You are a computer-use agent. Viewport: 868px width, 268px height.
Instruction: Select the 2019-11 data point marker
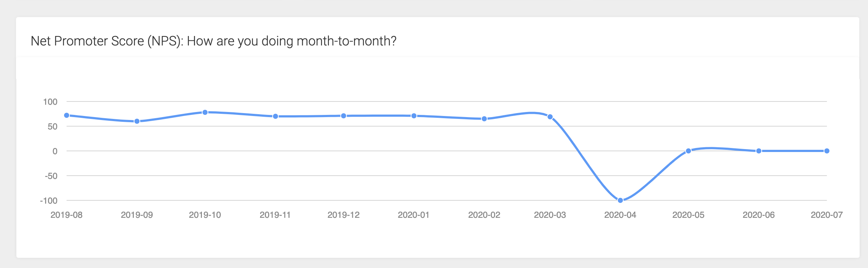(x=275, y=116)
